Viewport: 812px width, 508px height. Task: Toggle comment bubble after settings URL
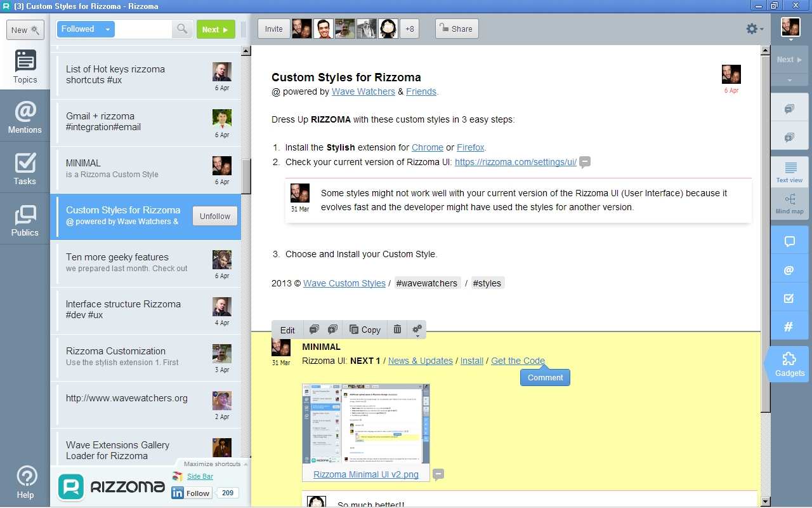585,162
